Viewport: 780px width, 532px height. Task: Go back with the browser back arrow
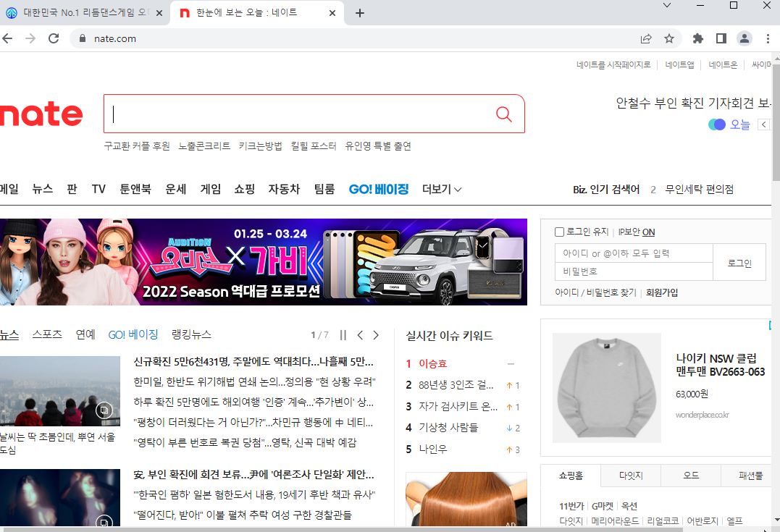(x=7, y=38)
